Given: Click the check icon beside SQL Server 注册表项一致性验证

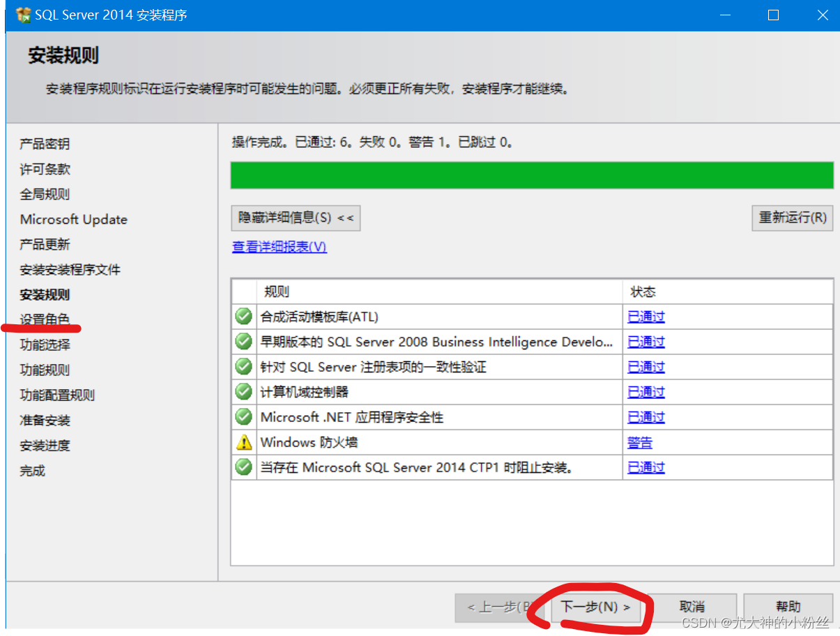Looking at the screenshot, I should 243,366.
